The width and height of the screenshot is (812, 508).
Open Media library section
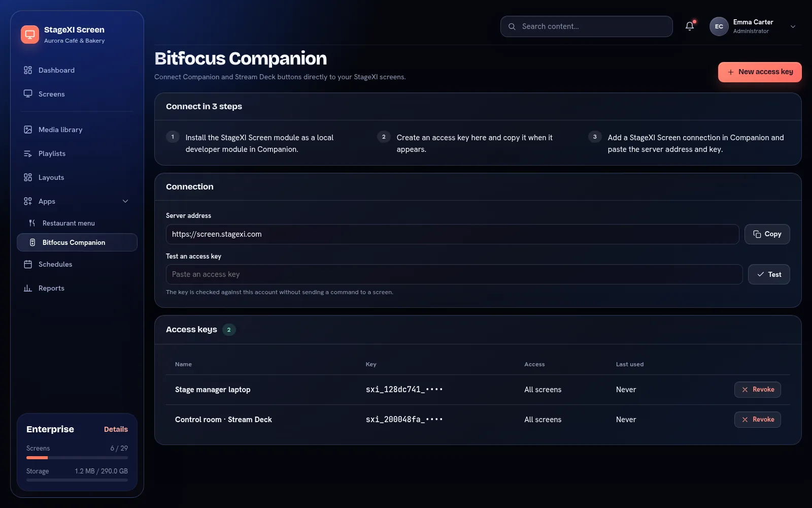pyautogui.click(x=77, y=130)
